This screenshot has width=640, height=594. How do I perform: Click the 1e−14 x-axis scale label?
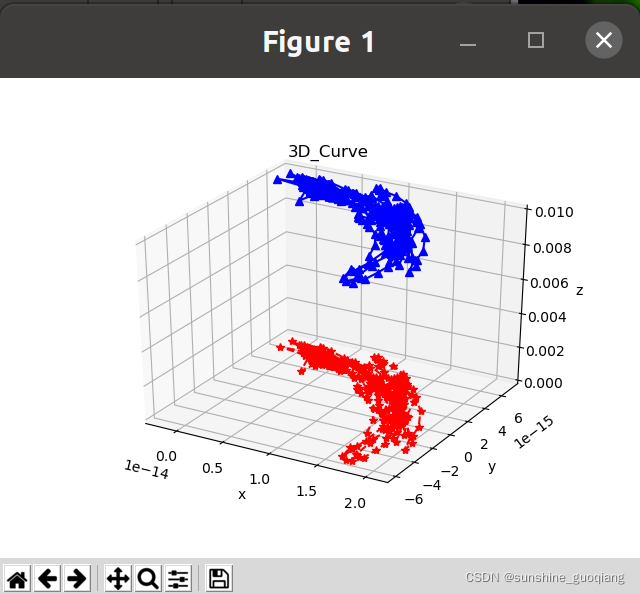(x=147, y=469)
